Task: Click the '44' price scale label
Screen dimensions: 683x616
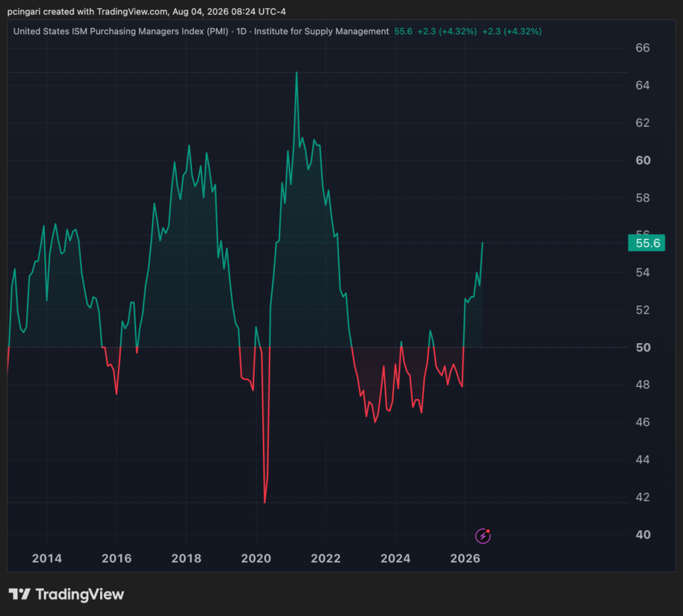Action: 643,459
